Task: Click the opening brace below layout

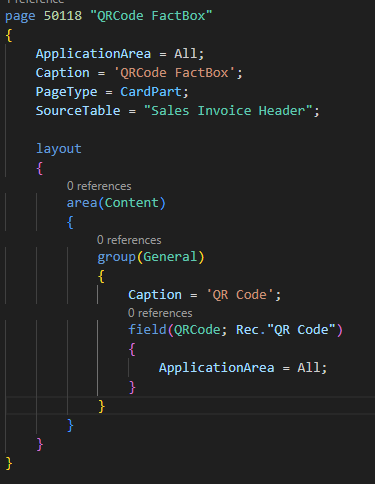Action: tap(40, 168)
